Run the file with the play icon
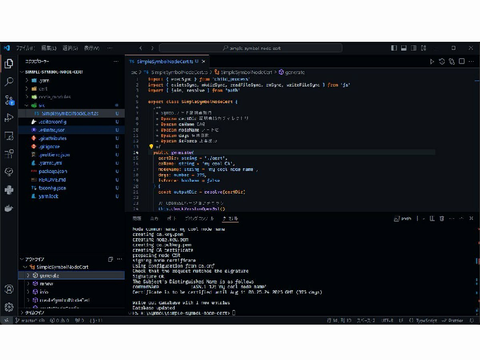Image resolution: width=480 pixels, height=360 pixels. (x=432, y=61)
